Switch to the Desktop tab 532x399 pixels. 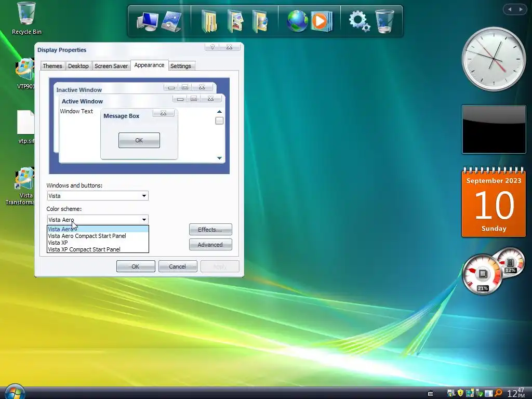tap(78, 66)
